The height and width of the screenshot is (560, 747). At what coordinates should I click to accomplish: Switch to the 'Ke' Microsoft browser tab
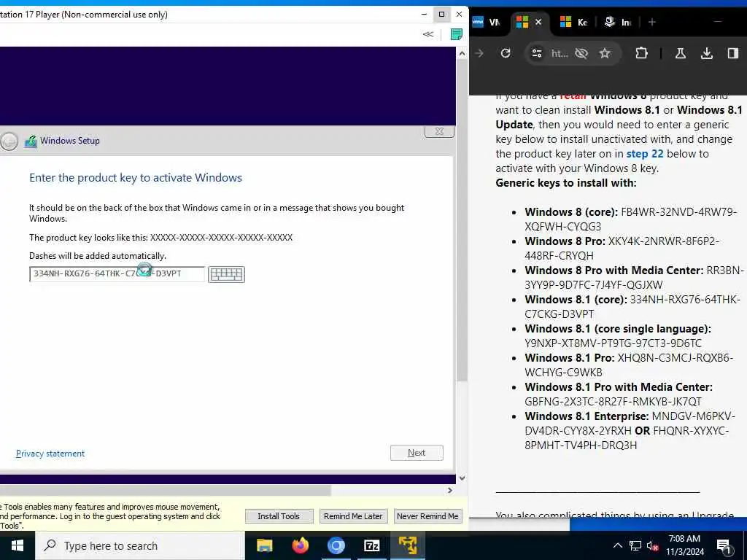573,22
